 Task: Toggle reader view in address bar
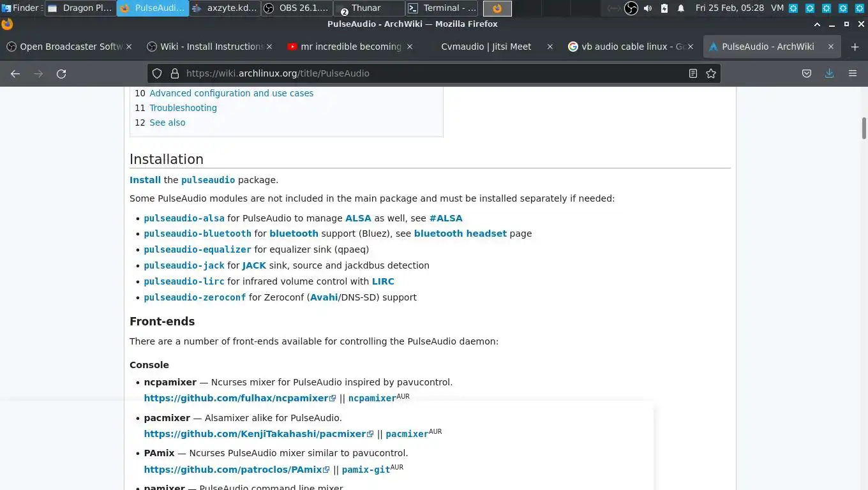click(x=693, y=73)
